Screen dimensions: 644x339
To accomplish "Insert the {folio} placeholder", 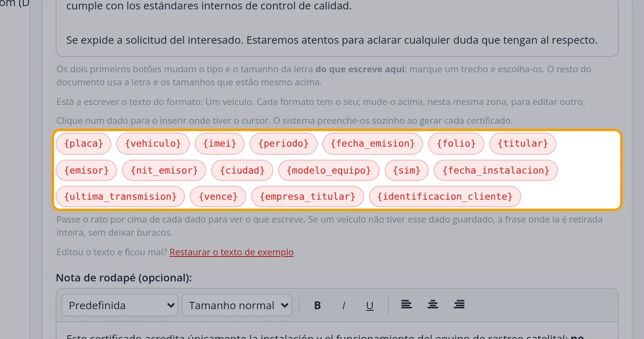I will pyautogui.click(x=456, y=144).
